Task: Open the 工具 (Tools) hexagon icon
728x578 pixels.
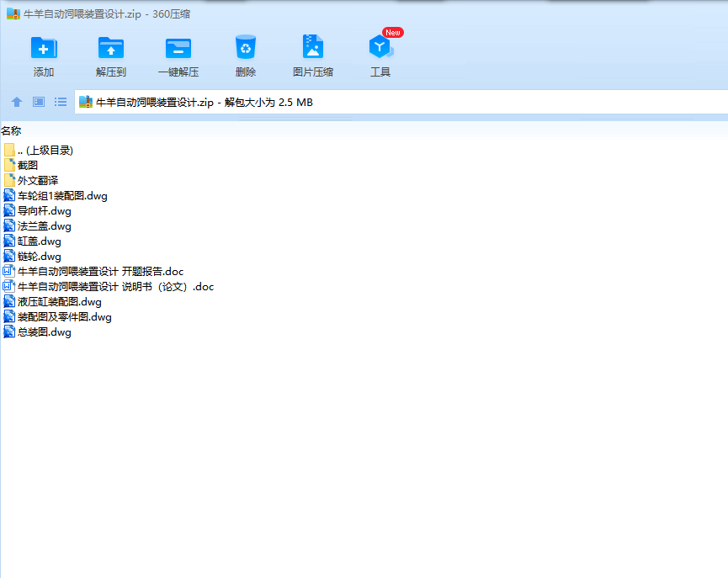Action: tap(380, 47)
